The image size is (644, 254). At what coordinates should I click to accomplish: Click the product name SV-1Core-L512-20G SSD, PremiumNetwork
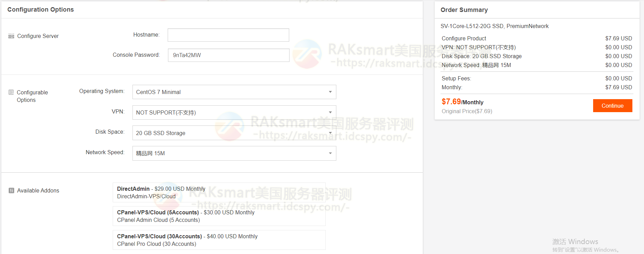click(494, 26)
